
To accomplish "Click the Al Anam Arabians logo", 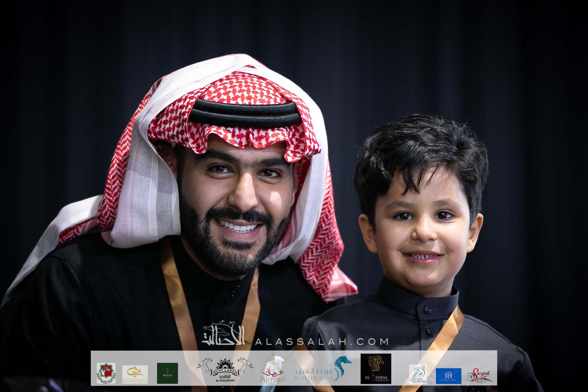I will [x=417, y=374].
